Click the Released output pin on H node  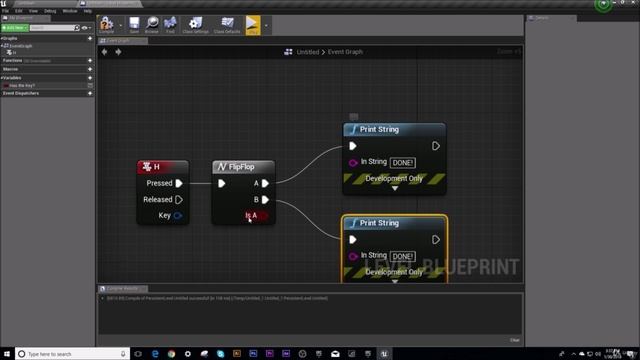tap(179, 200)
